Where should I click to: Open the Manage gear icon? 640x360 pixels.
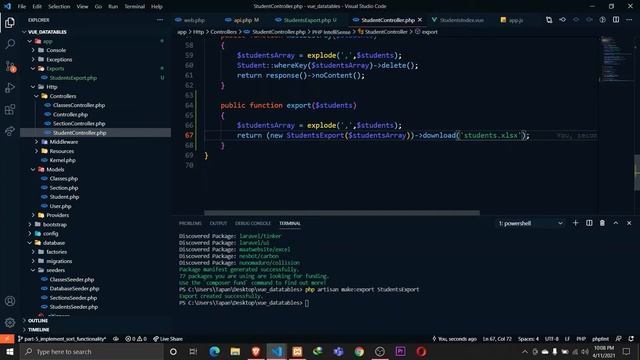click(10, 322)
